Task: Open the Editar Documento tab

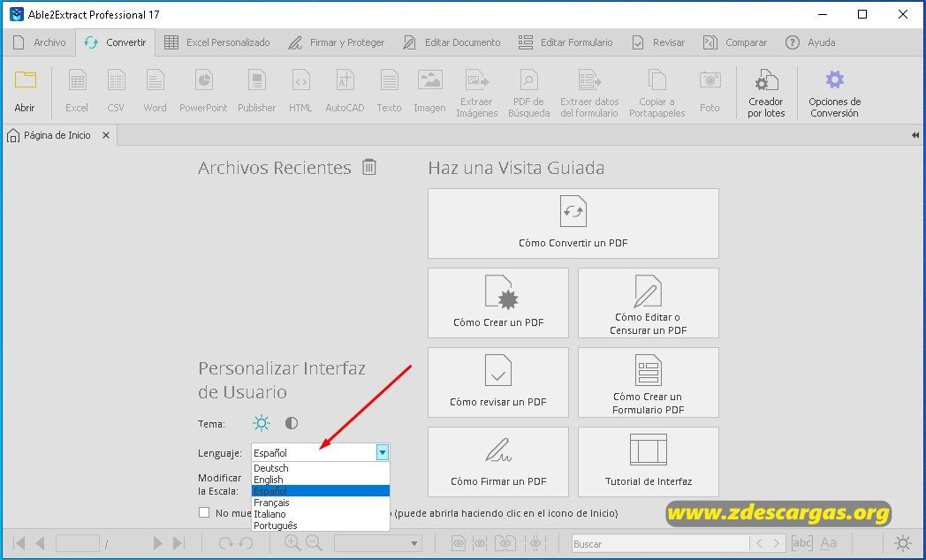Action: click(x=452, y=42)
